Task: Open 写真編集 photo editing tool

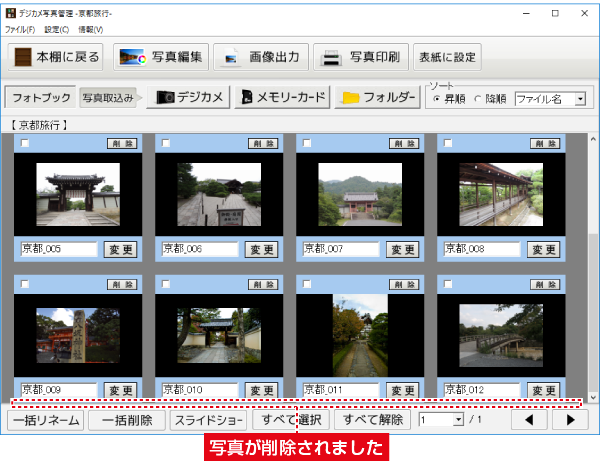Action: (160, 57)
